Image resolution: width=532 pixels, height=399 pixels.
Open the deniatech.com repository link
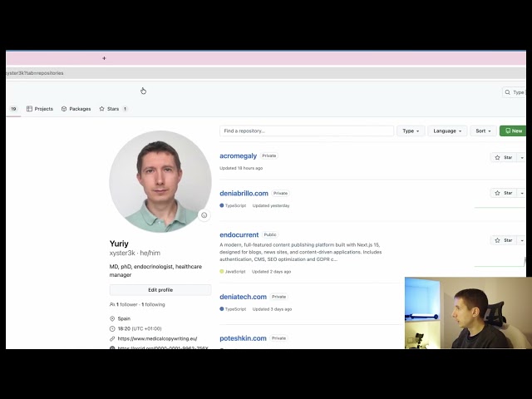point(244,297)
